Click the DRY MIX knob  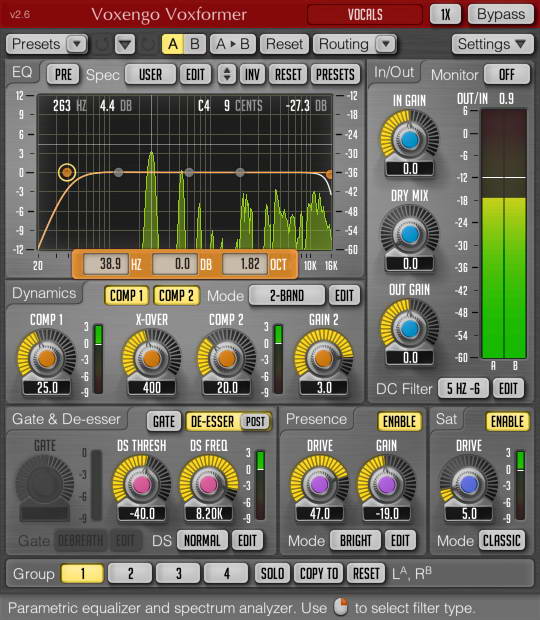point(410,234)
